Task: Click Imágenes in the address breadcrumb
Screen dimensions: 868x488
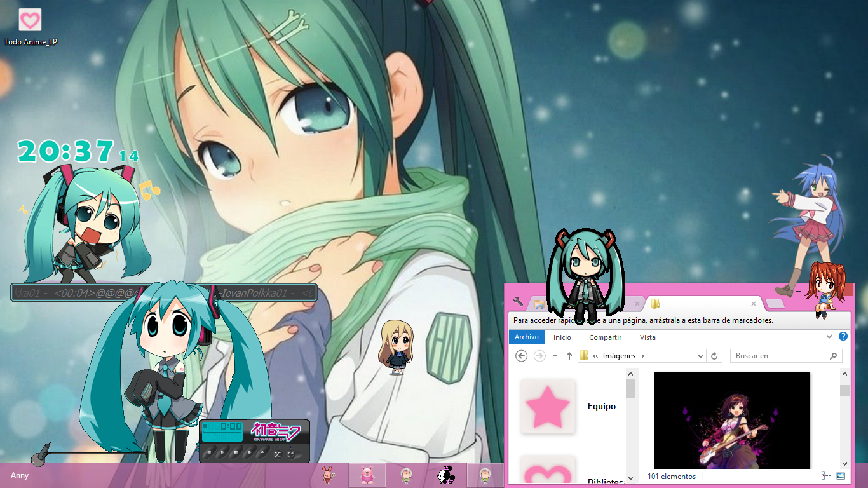Action: pyautogui.click(x=619, y=356)
